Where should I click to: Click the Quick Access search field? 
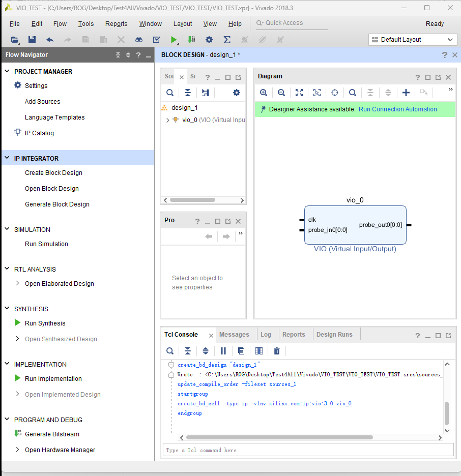pos(292,23)
